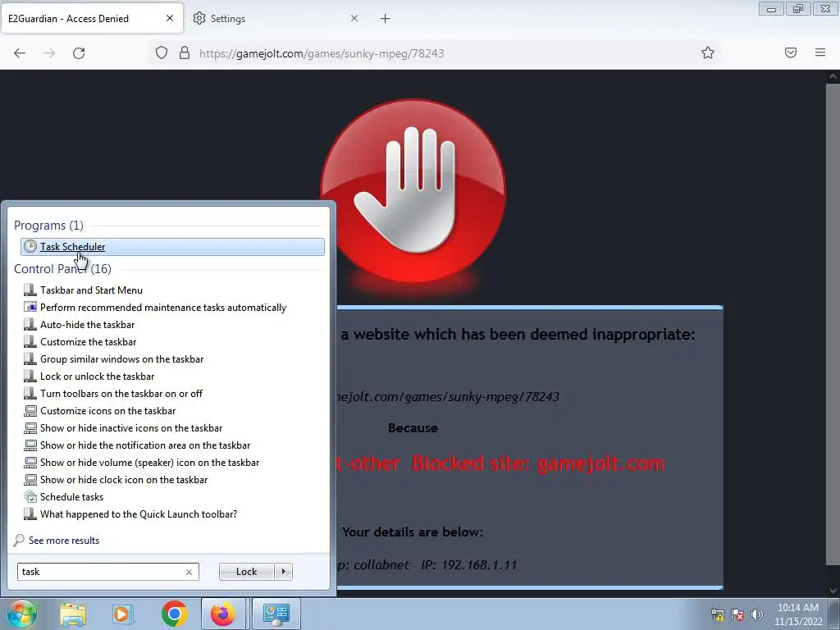Clear the search box text with X

[189, 572]
